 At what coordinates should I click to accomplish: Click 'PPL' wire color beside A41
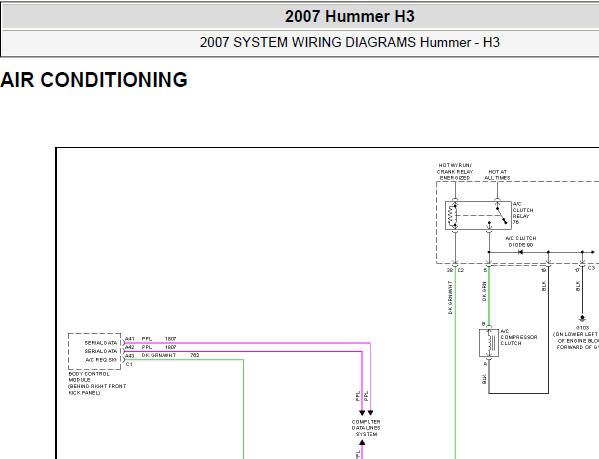(x=147, y=339)
